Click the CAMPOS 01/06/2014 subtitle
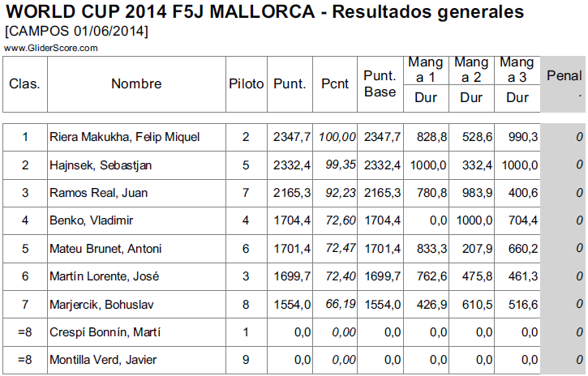Screen dimensions: 588x376 [76, 32]
